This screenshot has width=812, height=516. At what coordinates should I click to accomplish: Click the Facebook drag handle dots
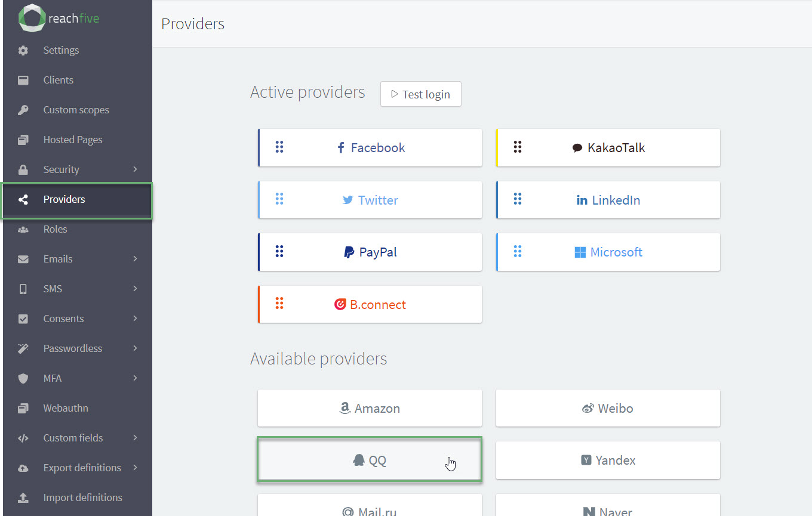click(279, 147)
